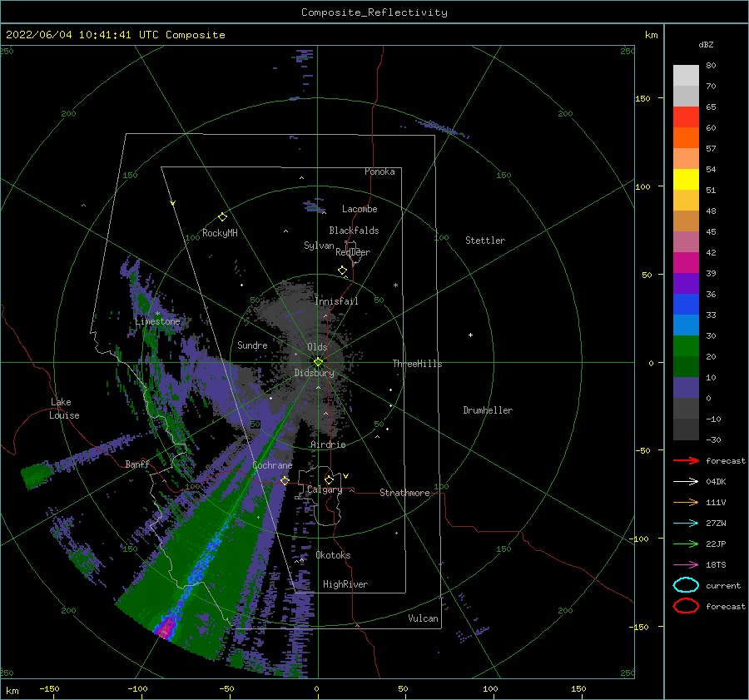Click the red 'forecast' ellipse icon
This screenshot has width=749, height=700.
(686, 606)
